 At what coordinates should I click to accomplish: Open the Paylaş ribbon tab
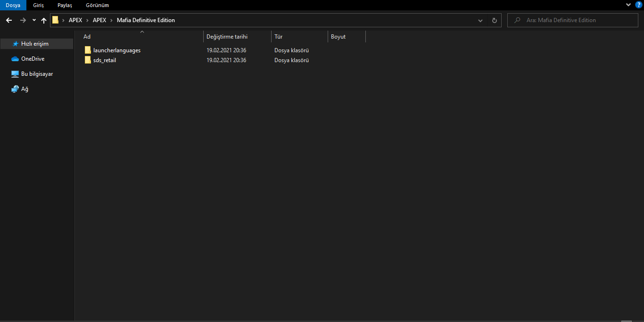(x=65, y=5)
